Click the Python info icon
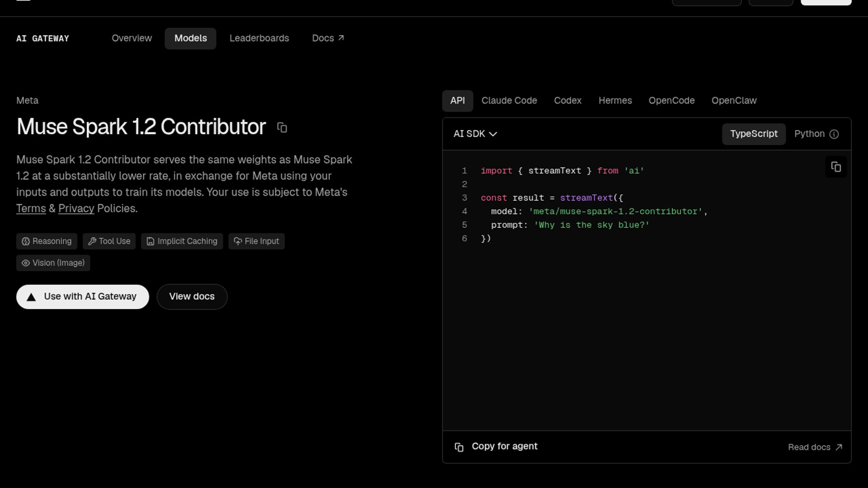The width and height of the screenshot is (868, 488). [835, 134]
